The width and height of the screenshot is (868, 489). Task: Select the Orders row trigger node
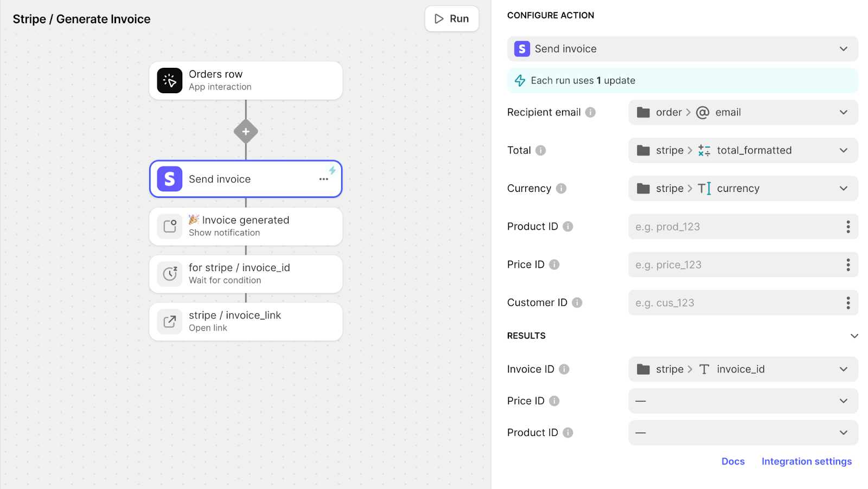pos(246,80)
